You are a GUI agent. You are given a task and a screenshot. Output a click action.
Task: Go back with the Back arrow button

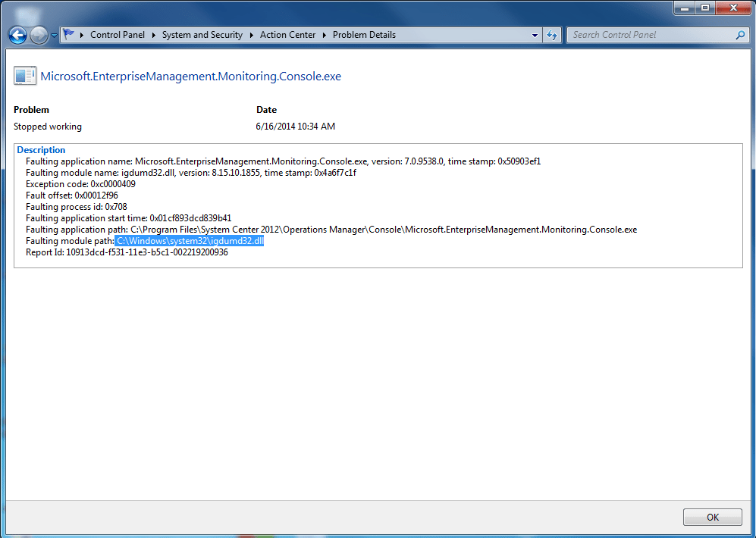(x=18, y=35)
